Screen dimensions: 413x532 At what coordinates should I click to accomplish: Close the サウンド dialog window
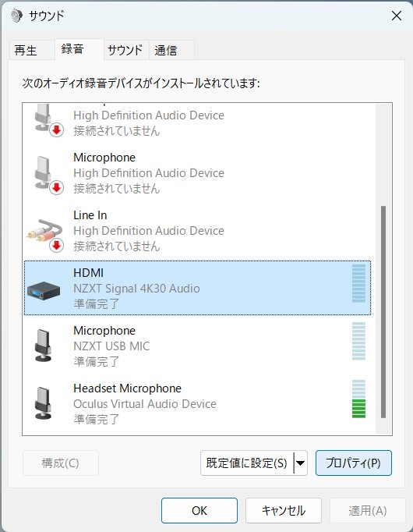coord(397,16)
